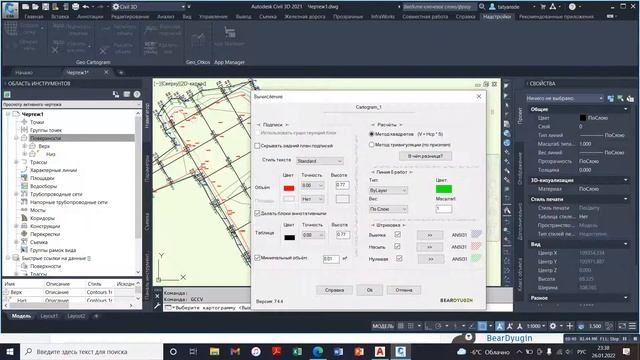Screen dimensions: 640x360
Task: Click the help icon in Toolspace panel header
Action: (137, 94)
